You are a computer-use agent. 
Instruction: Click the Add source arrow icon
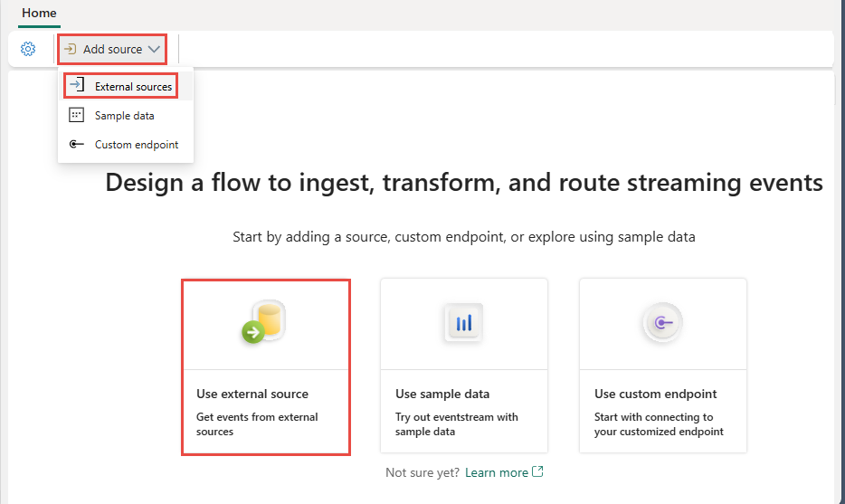click(70, 49)
